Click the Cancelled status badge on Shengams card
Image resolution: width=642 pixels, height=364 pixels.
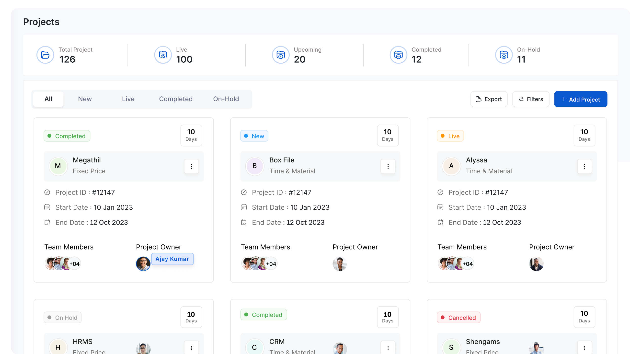(x=459, y=318)
